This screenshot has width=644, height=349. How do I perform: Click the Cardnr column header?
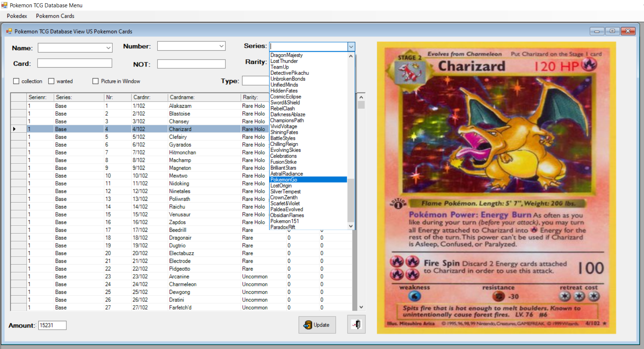click(150, 97)
